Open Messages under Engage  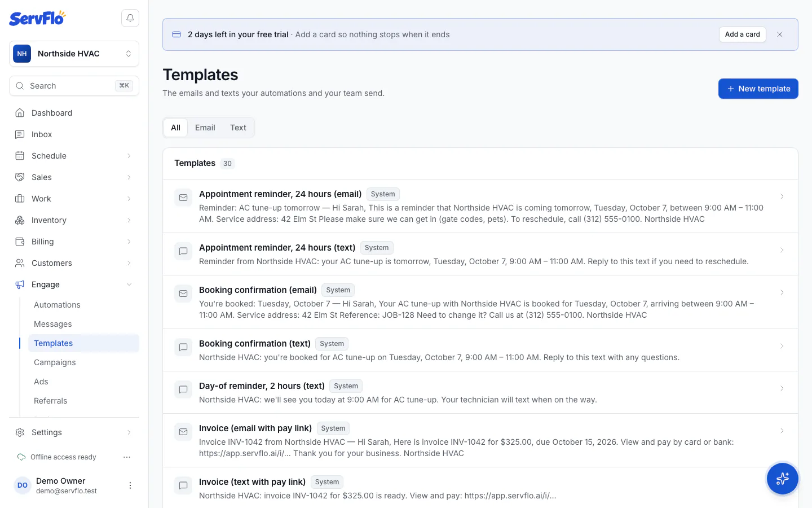[83, 324]
